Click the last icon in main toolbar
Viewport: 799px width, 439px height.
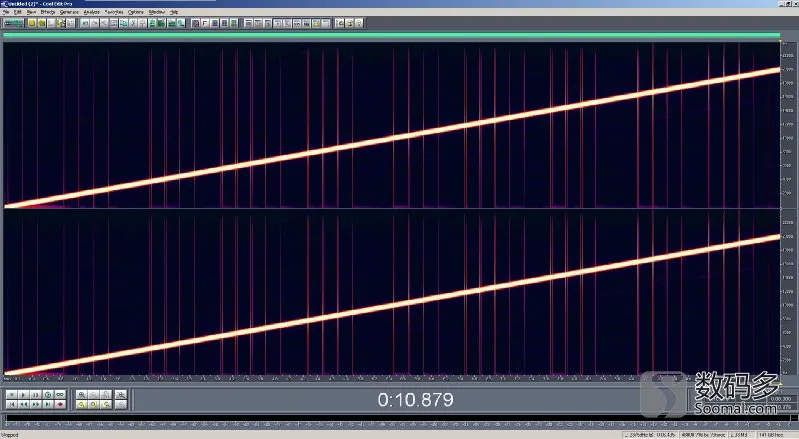point(359,23)
